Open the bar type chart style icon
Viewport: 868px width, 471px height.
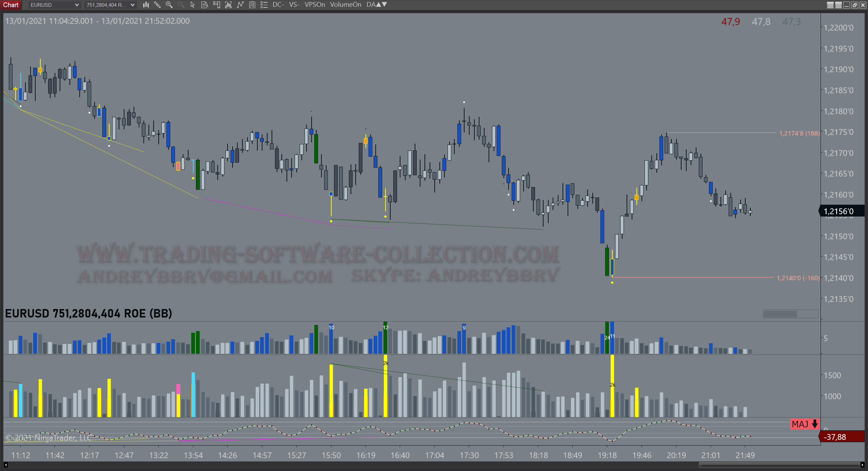coord(146,5)
